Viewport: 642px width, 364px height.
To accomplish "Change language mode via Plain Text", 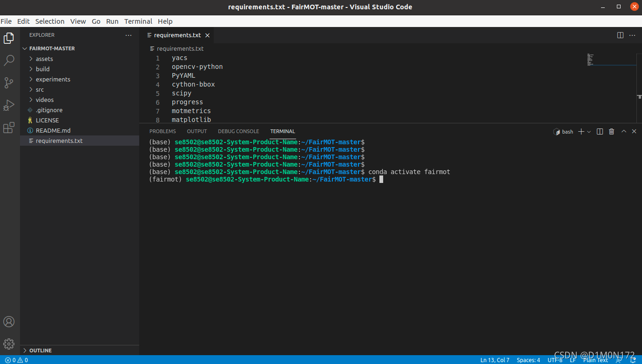I will (x=595, y=360).
